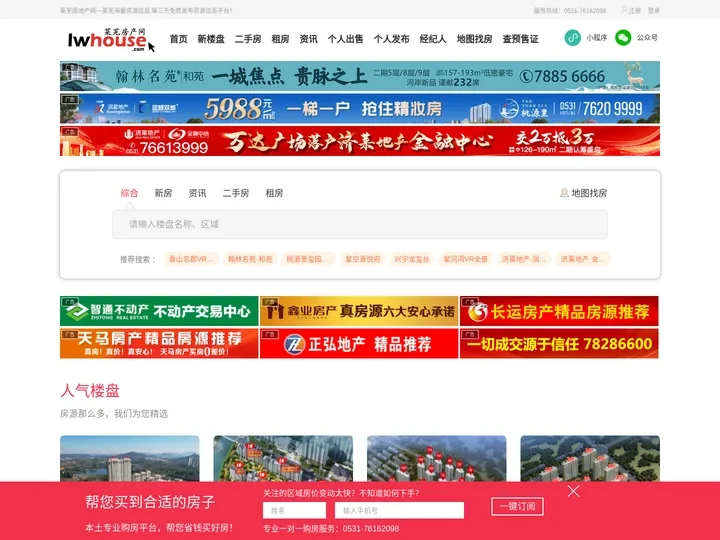
Task: Open the 小程序 mini-program icon
Action: (573, 38)
